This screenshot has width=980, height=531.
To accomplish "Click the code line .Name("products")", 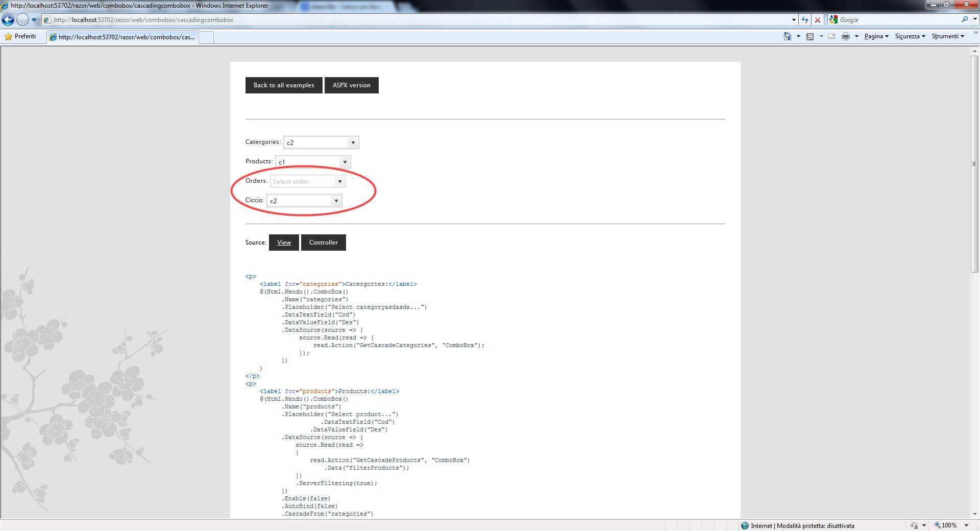I will 311,406.
